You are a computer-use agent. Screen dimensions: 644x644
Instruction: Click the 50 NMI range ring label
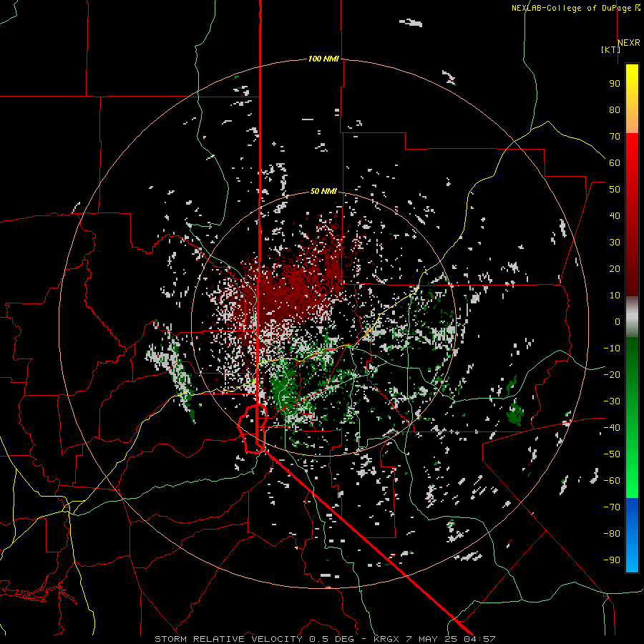[x=323, y=191]
